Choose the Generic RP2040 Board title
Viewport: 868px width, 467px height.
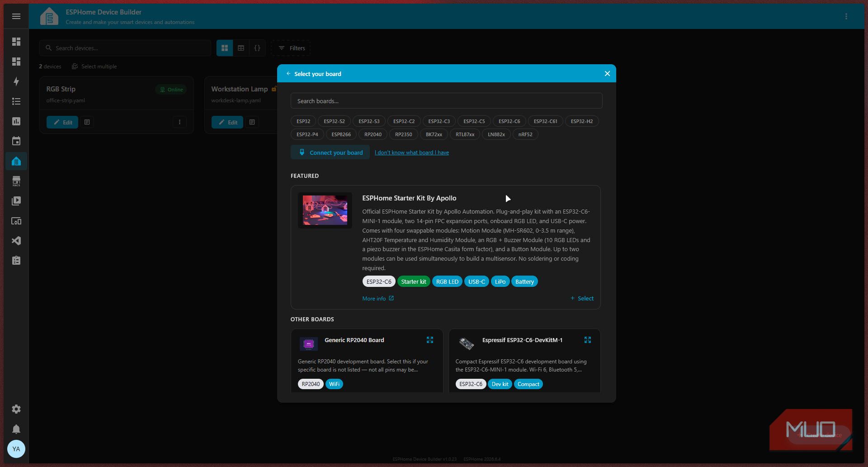point(354,340)
